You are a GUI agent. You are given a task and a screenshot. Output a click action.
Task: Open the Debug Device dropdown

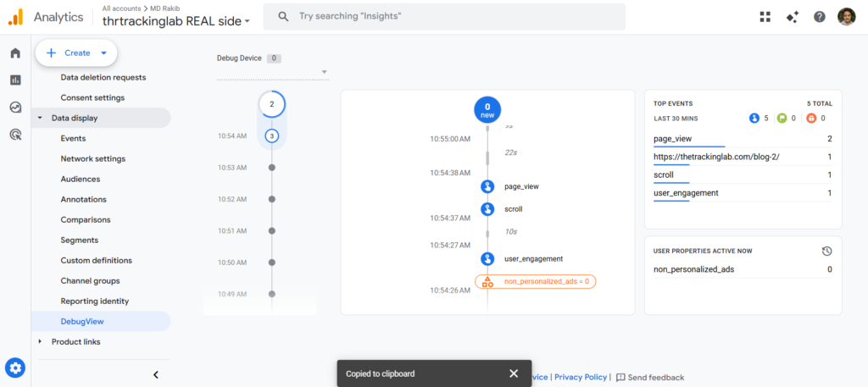point(272,72)
